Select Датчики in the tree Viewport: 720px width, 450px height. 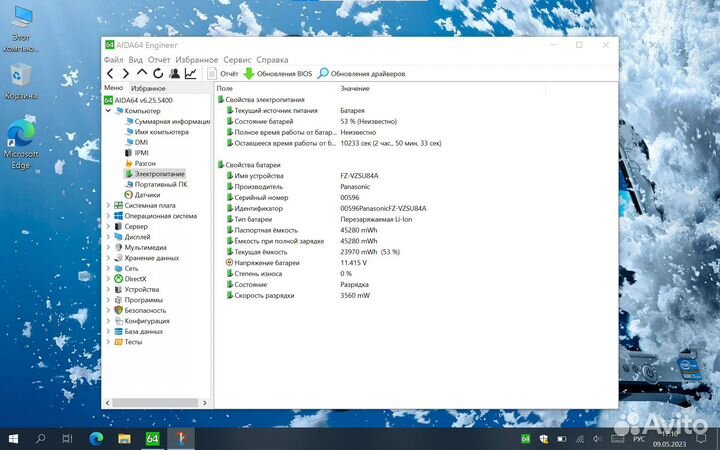(147, 195)
